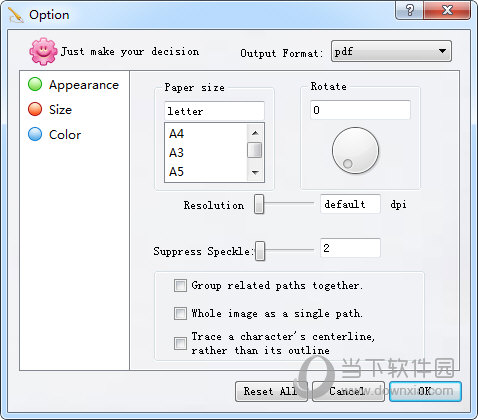Click the Resolution slider handle
The image size is (478, 420).
pos(259,204)
